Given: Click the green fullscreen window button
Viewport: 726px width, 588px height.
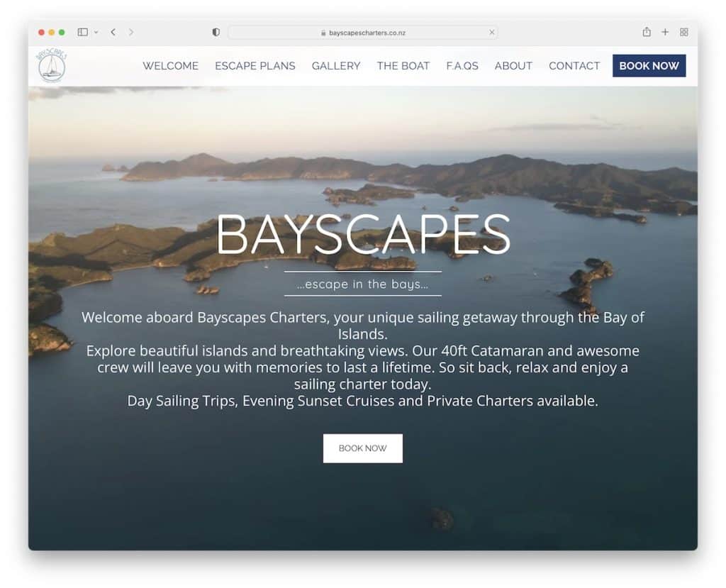Looking at the screenshot, I should click(x=62, y=33).
